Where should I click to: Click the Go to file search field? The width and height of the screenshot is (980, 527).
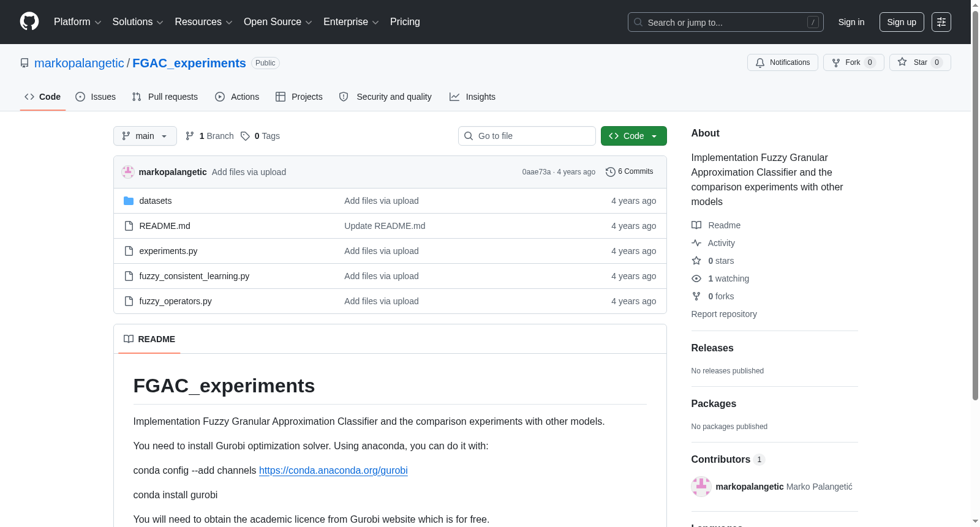pyautogui.click(x=527, y=136)
